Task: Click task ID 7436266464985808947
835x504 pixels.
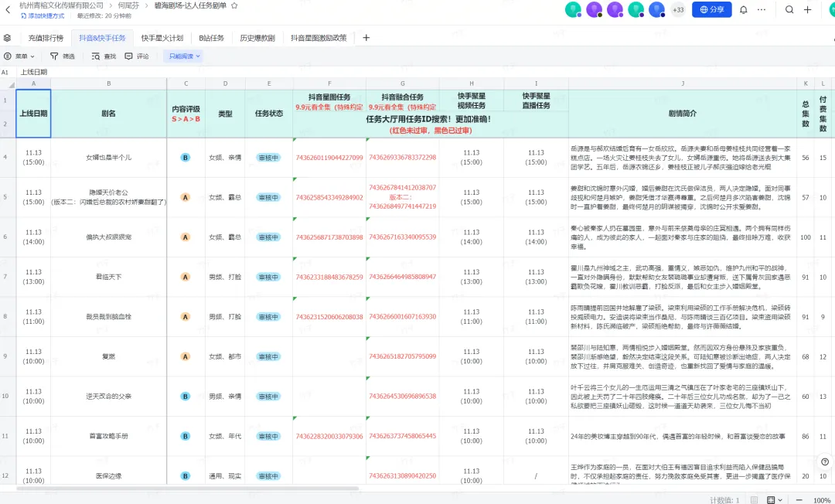Action: click(x=403, y=277)
